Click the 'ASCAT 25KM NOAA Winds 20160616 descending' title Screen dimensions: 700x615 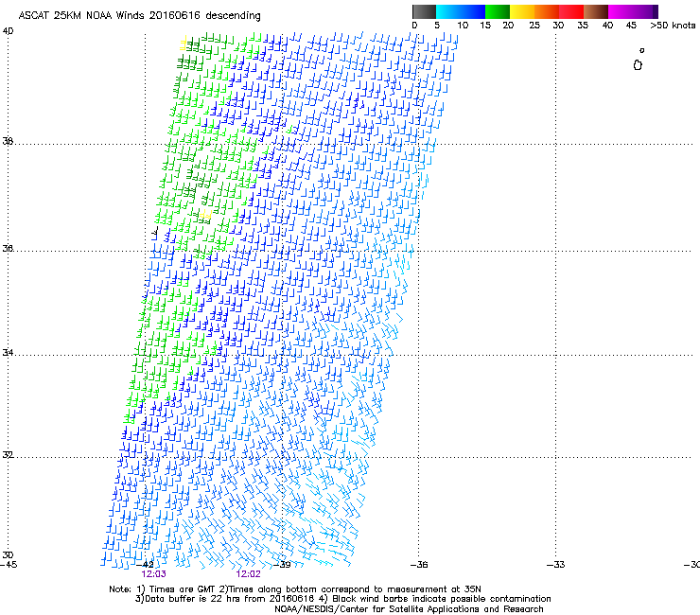coord(139,16)
